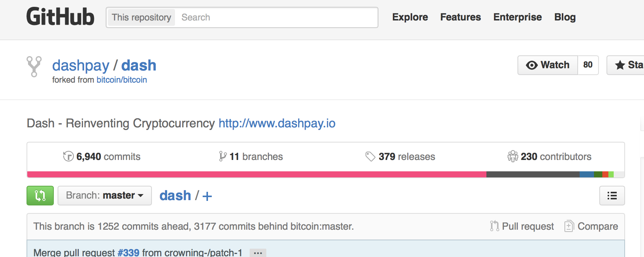Open the Features menu item
This screenshot has width=644, height=257.
point(460,17)
